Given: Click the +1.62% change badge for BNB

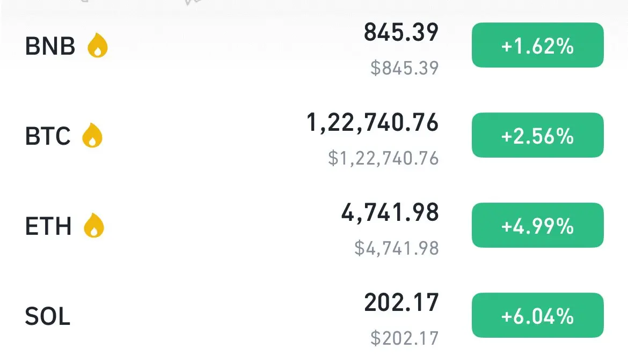Looking at the screenshot, I should 537,45.
